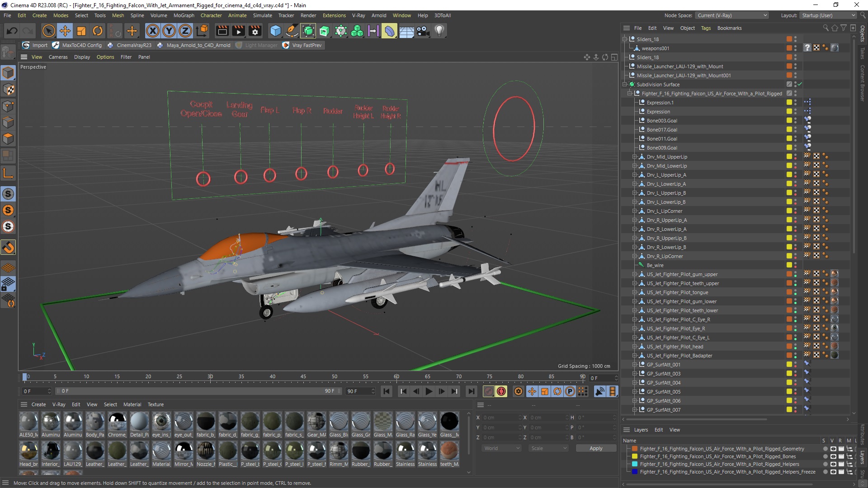
Task: Click the Subdivision Surface generator icon
Action: click(308, 31)
